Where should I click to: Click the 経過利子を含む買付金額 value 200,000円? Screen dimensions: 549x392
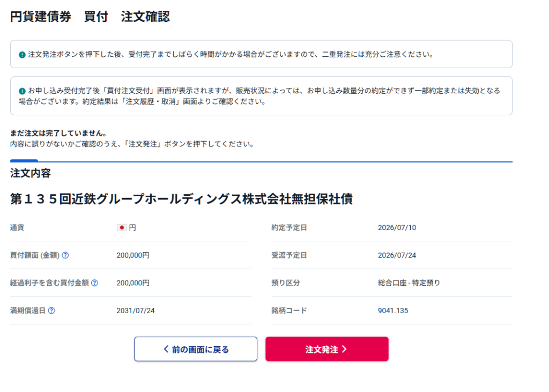tap(133, 283)
